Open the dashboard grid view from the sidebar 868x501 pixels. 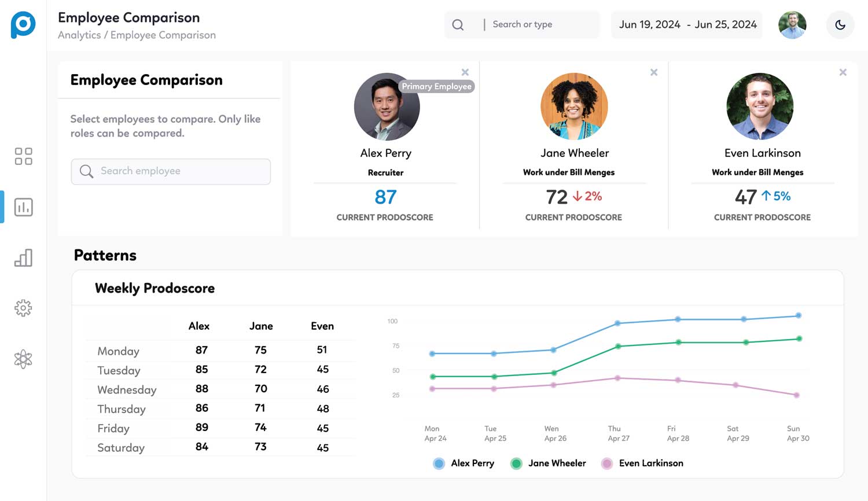(x=23, y=156)
